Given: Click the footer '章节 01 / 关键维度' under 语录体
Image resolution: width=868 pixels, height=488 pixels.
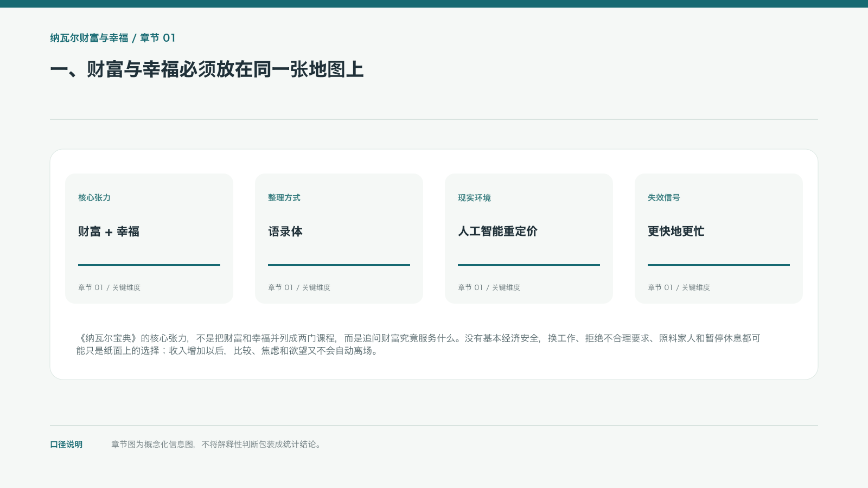Looking at the screenshot, I should 299,287.
